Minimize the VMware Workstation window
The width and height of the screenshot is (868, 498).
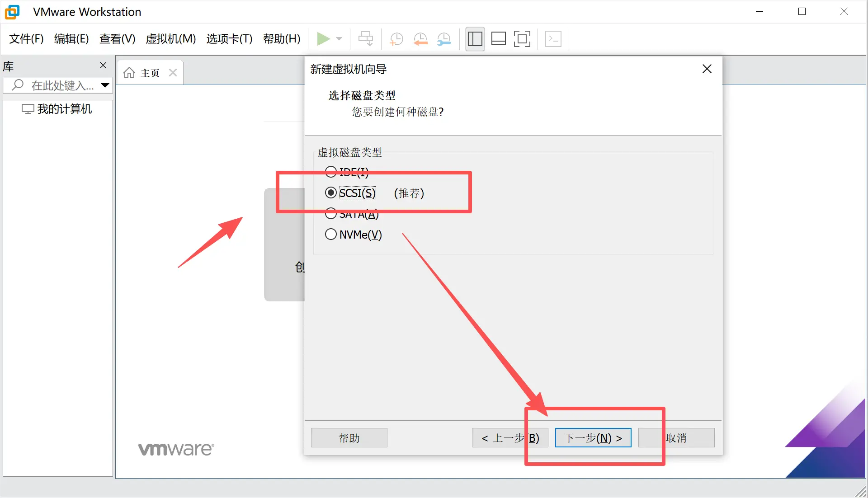point(759,12)
